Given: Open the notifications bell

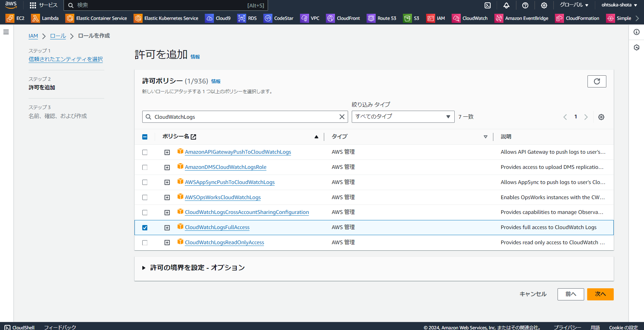Looking at the screenshot, I should pos(506,5).
